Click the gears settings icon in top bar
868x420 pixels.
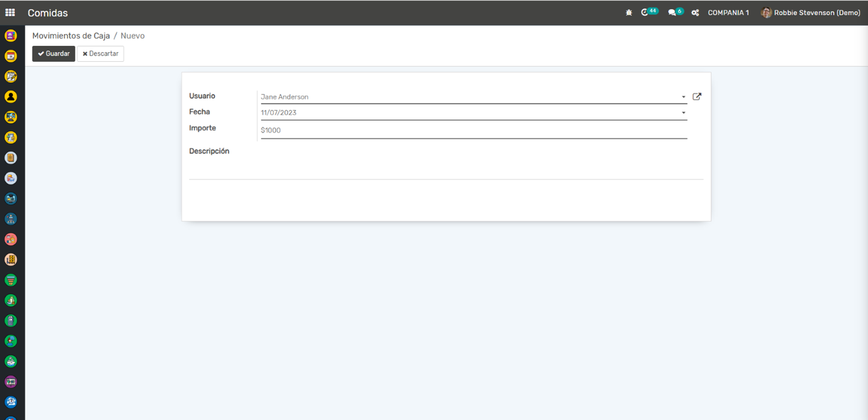695,13
